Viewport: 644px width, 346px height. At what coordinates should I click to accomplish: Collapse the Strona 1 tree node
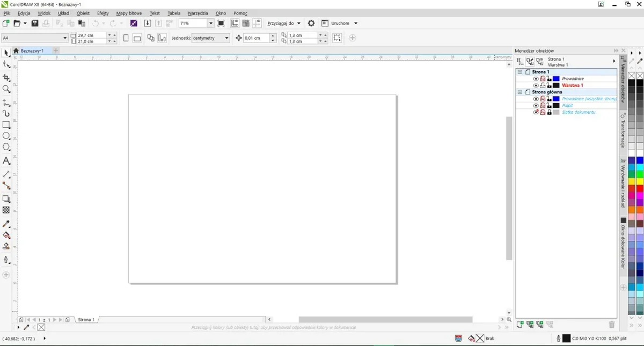[x=519, y=72]
